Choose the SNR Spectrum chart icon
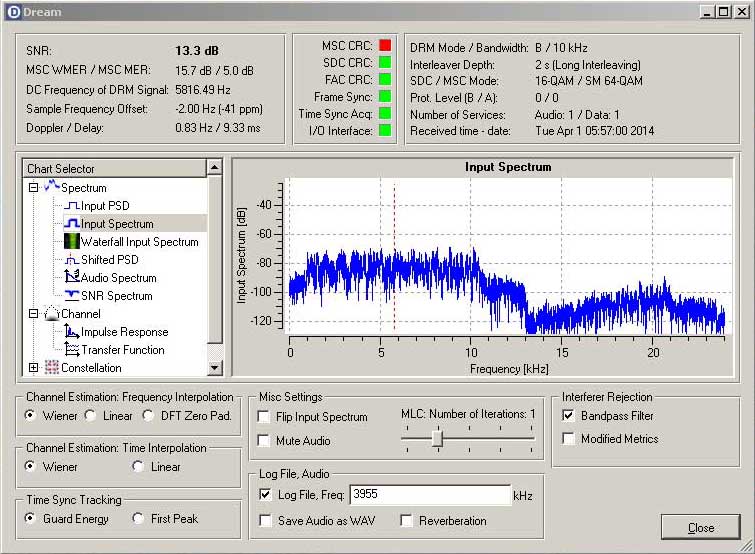The width and height of the screenshot is (755, 554). (72, 296)
